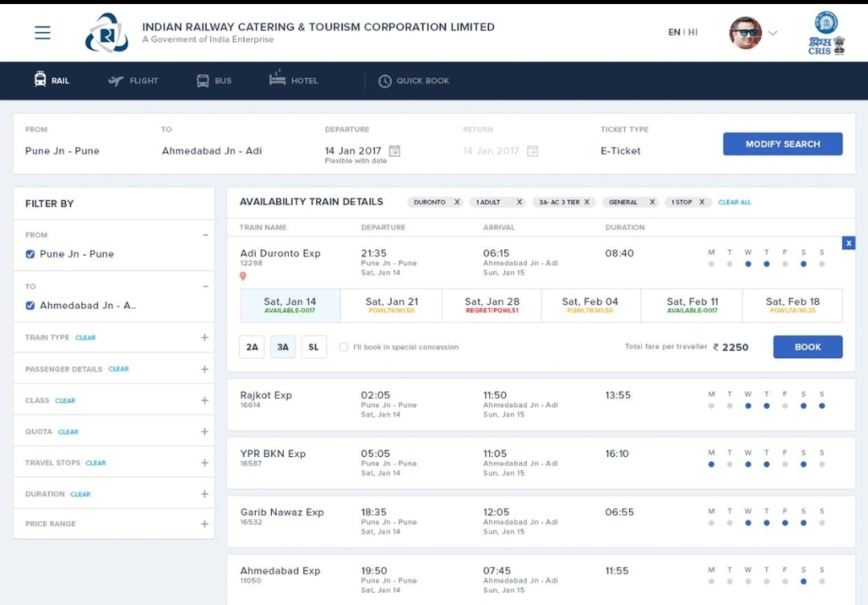Remove the 1 STOP filter tag
The height and width of the screenshot is (605, 868).
coord(701,202)
